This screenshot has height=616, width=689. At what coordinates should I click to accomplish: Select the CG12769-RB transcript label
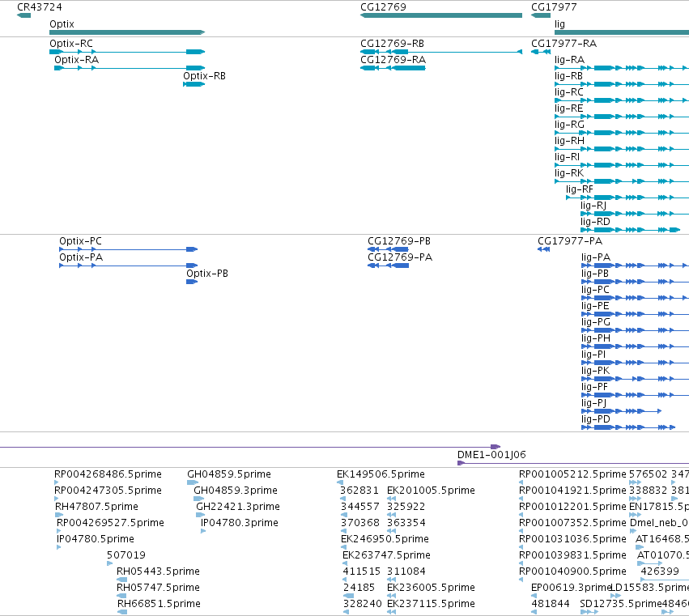pyautogui.click(x=392, y=44)
